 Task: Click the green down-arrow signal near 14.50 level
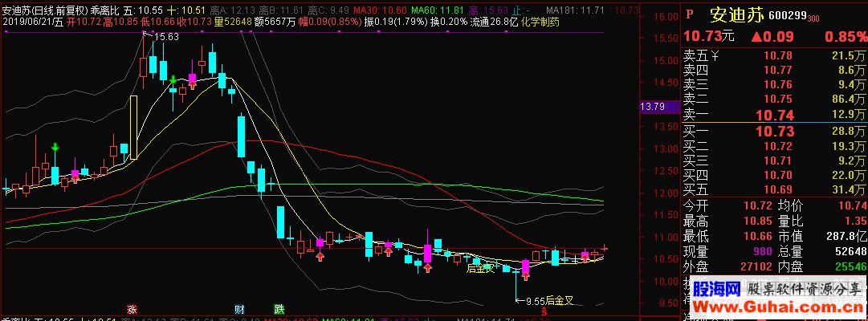pos(173,79)
